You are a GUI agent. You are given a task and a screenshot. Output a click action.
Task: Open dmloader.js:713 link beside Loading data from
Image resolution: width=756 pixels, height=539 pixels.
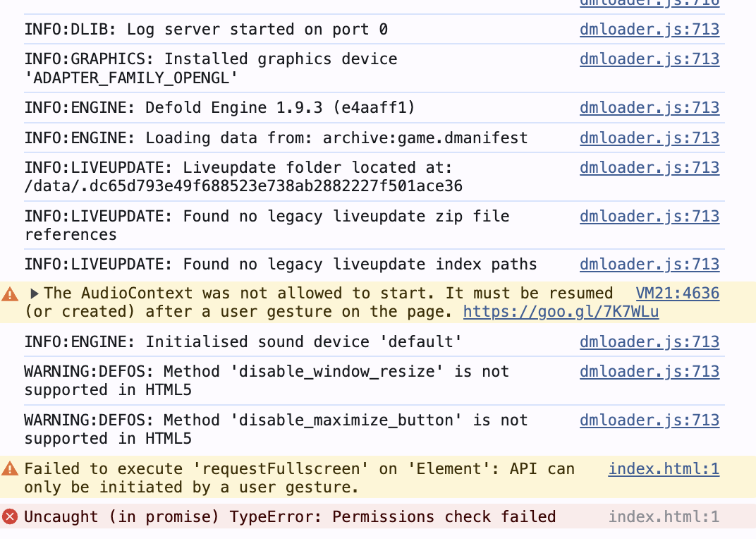click(650, 138)
